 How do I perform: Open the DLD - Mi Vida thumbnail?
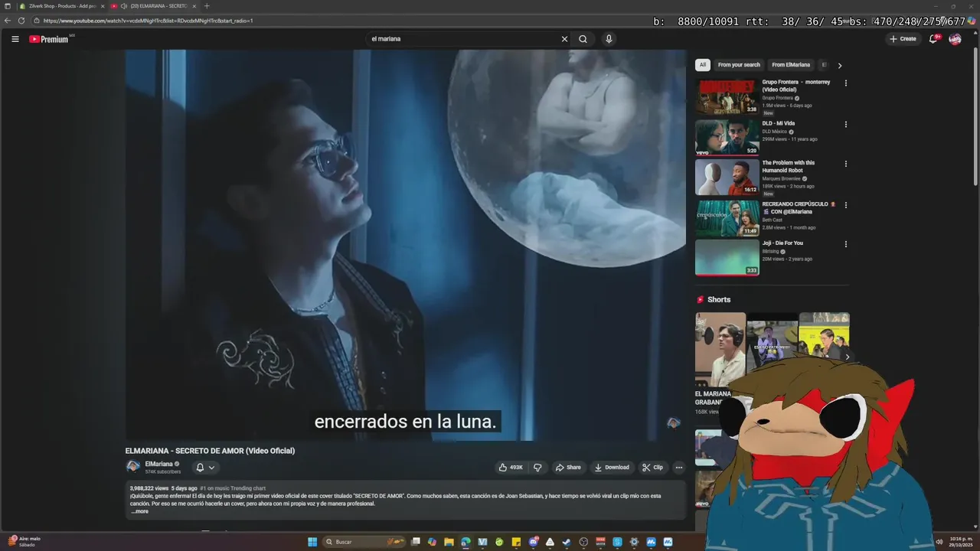click(x=727, y=138)
